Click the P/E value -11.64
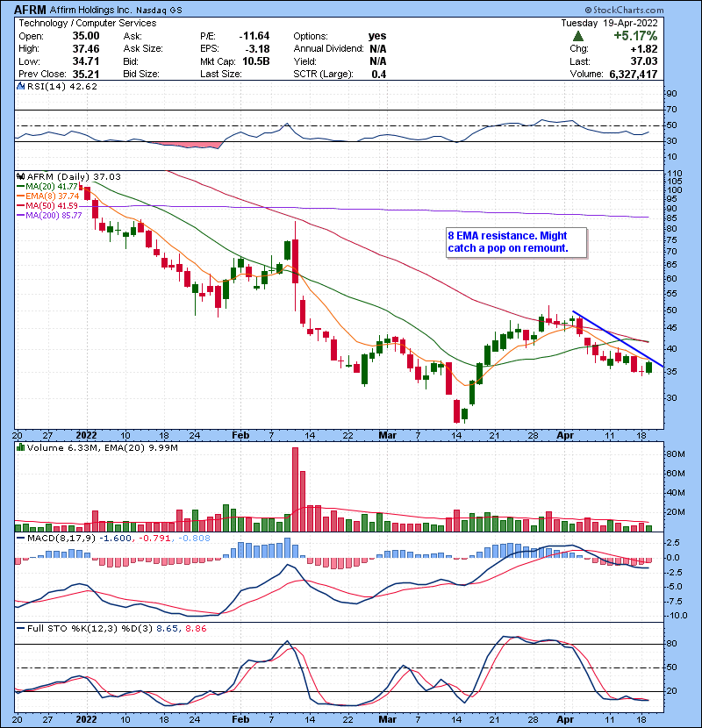The height and width of the screenshot is (728, 702). click(254, 36)
